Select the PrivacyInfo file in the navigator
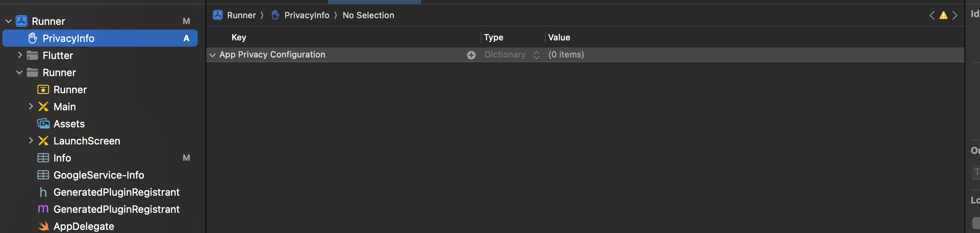This screenshot has width=980, height=233. click(x=100, y=38)
